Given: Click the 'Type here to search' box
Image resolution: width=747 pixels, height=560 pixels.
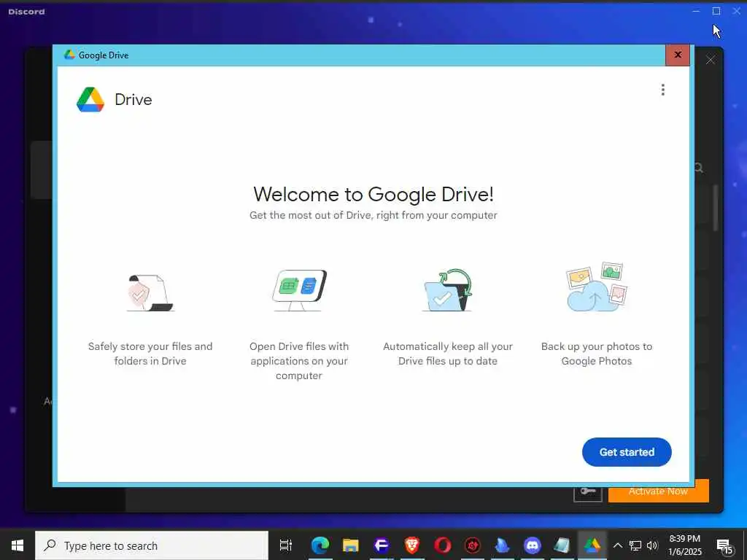Looking at the screenshot, I should [x=152, y=545].
